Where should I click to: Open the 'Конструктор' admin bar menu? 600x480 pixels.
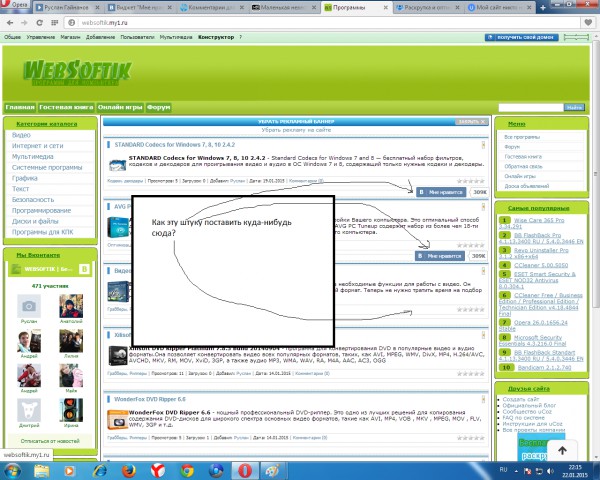(x=216, y=37)
